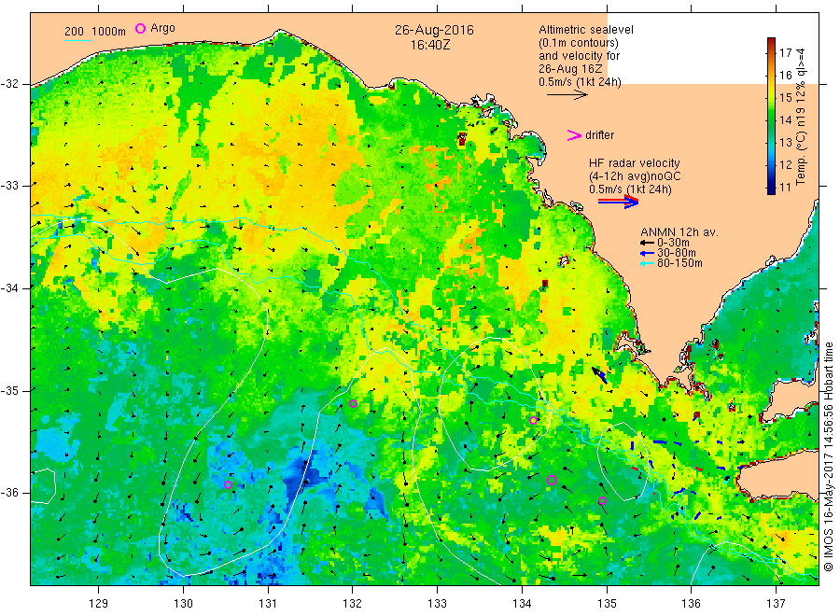Click the blue 30-80m ANMN arrow symbol
Screen dimensions: 840x616
click(x=648, y=253)
